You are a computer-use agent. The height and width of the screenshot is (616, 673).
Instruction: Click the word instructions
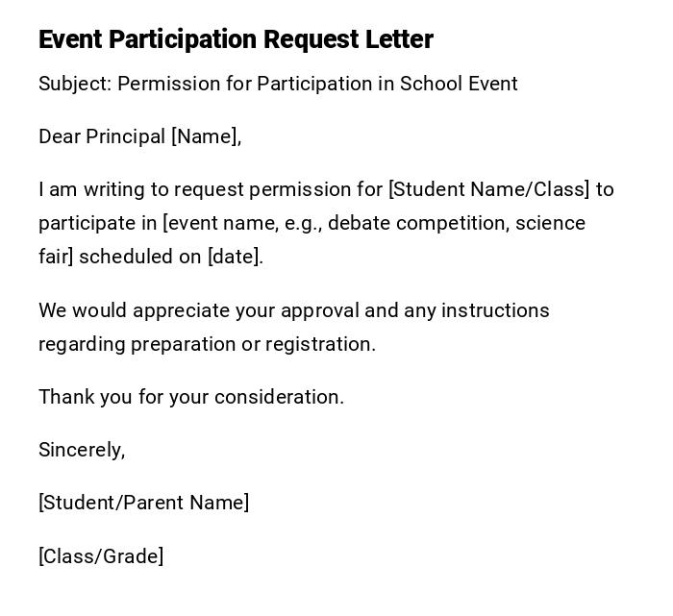(496, 310)
